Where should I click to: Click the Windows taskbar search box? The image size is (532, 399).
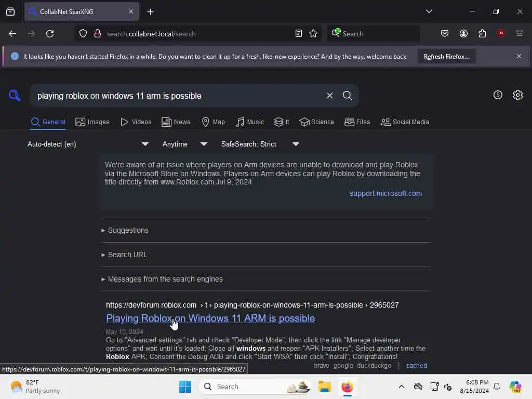[255, 387]
